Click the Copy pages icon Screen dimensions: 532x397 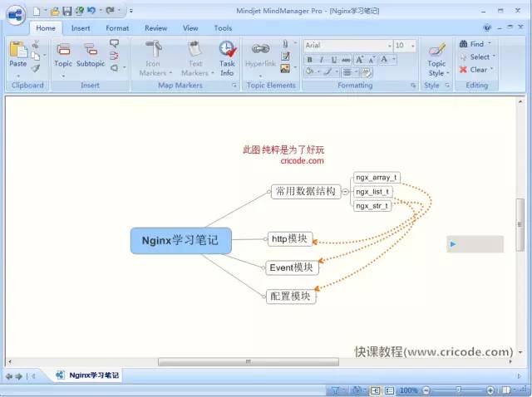pos(36,56)
